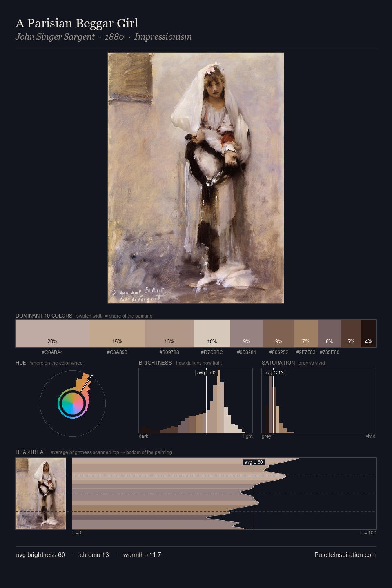Click the title A Parisian Beggar Girl
The height and width of the screenshot is (588, 392).
tap(77, 23)
